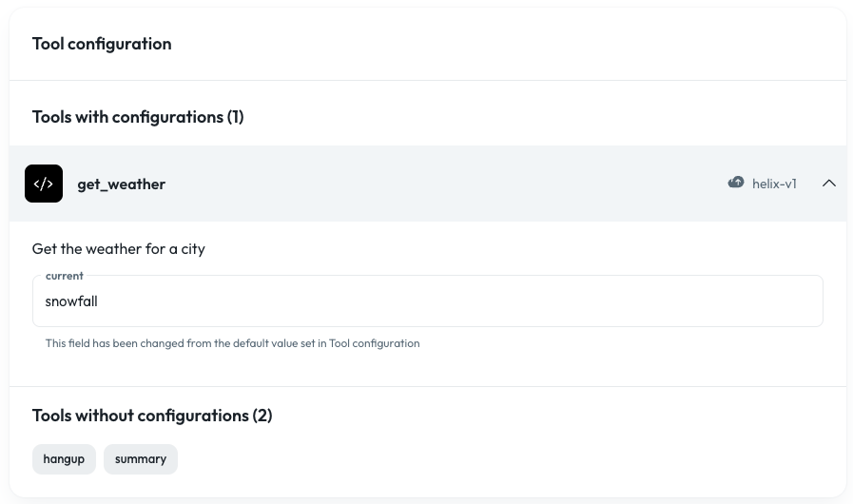Click the field changed from default notice
853x504 pixels.
(x=232, y=343)
